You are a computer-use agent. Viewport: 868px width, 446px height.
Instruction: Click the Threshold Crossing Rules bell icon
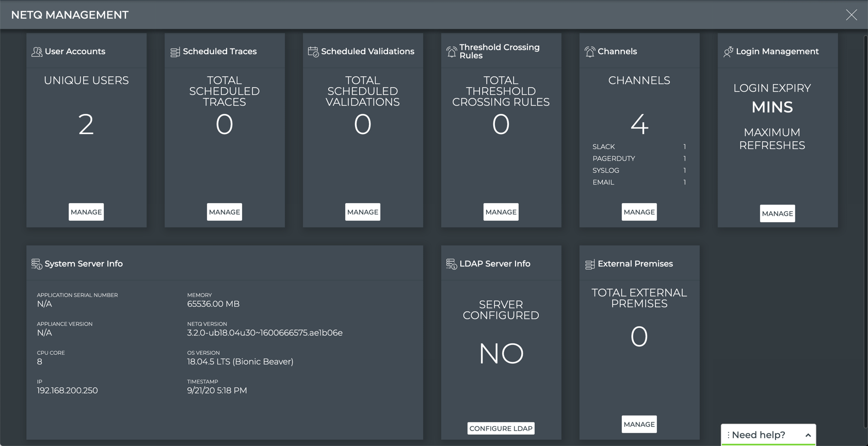coord(452,52)
